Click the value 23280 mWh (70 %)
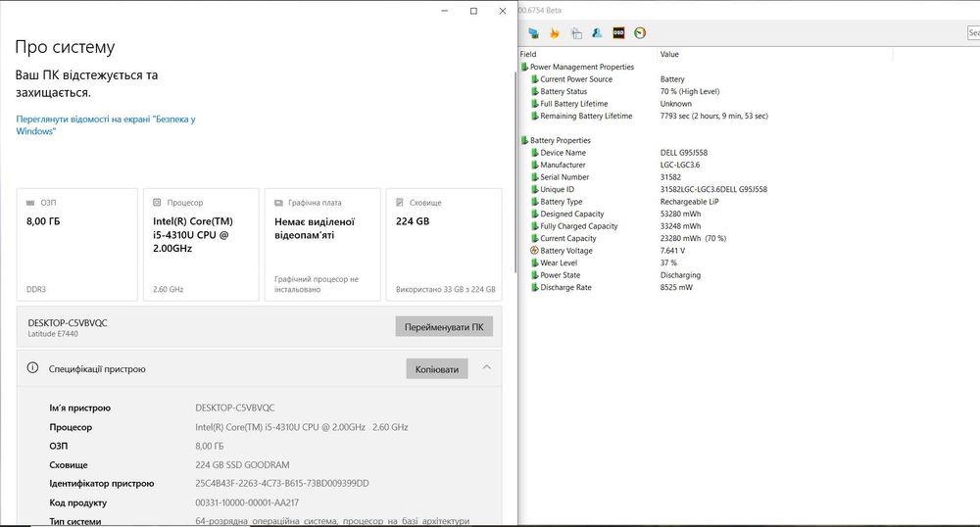 693,239
